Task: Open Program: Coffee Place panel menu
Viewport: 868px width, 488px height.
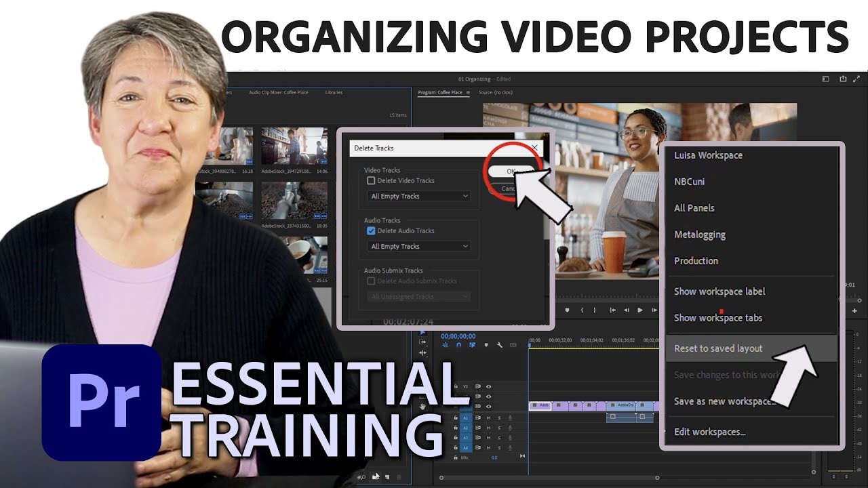Action: (x=468, y=93)
